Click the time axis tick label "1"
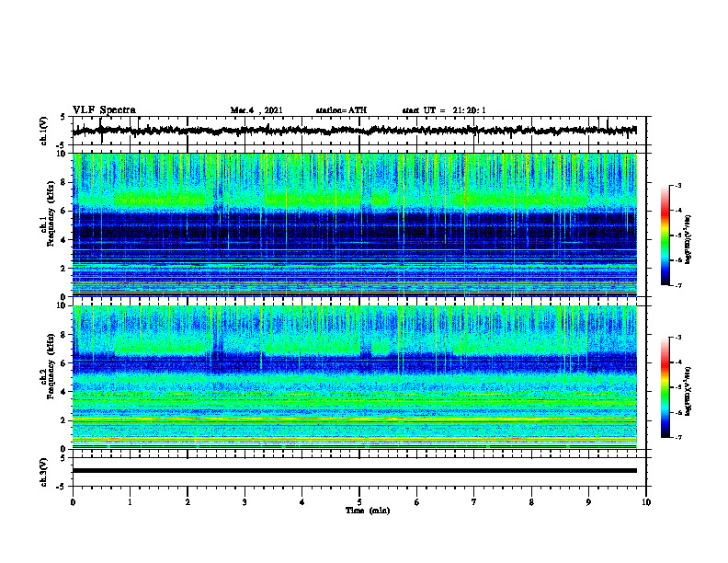 coord(130,502)
